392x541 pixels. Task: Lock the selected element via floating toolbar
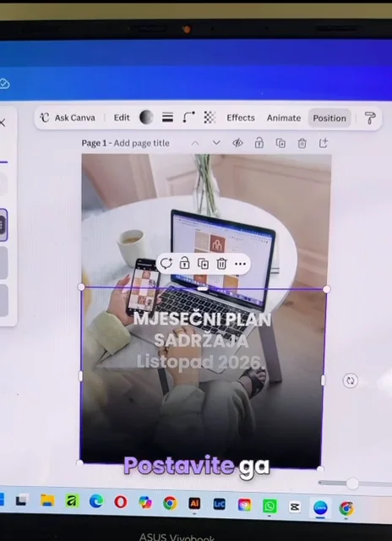coord(185,264)
